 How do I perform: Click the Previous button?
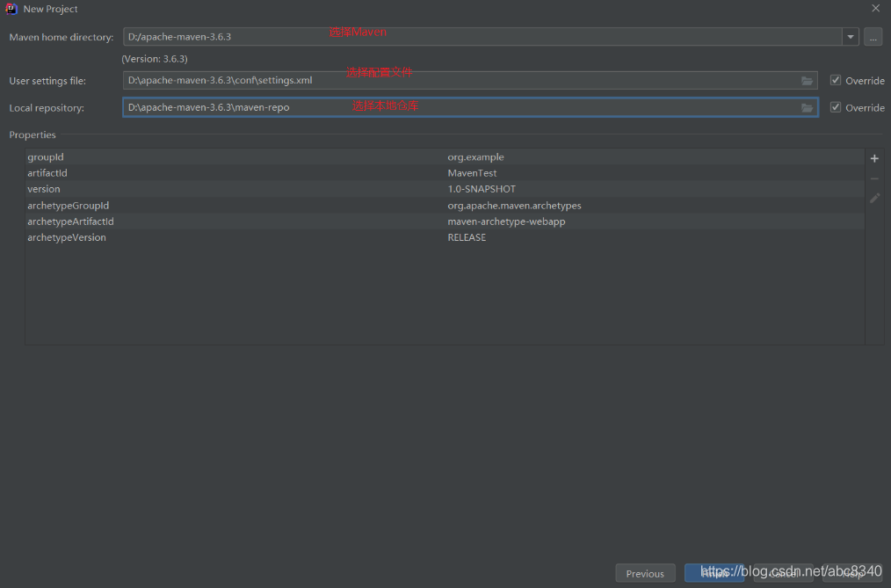(x=645, y=573)
